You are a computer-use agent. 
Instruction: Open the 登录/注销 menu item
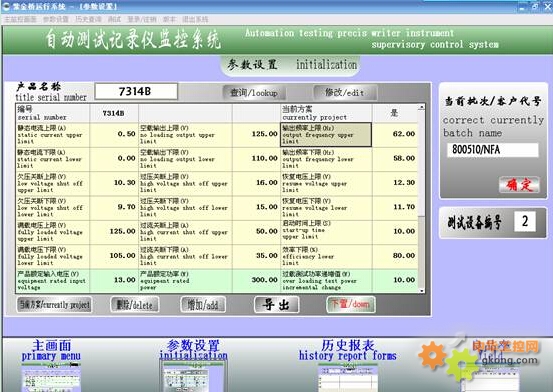(x=142, y=19)
